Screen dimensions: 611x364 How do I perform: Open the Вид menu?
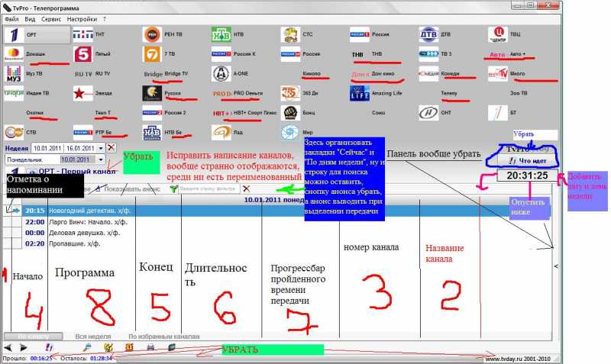click(30, 19)
